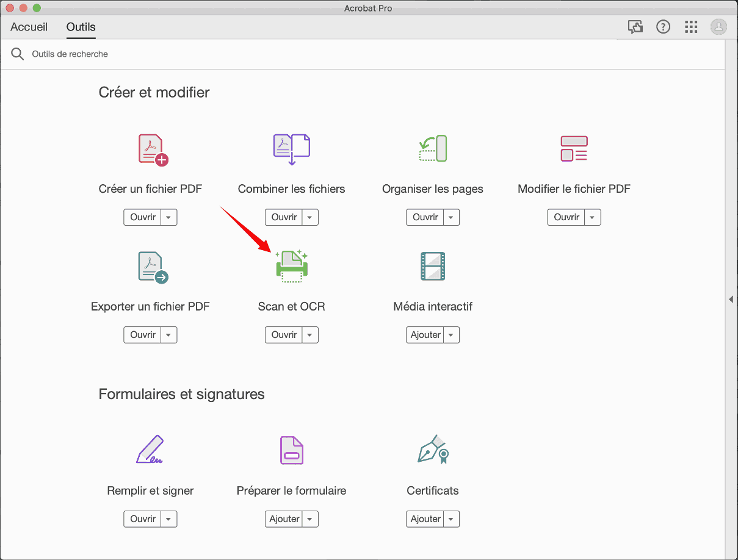Click the Certificats fountain pen icon
Viewport: 738px width, 560px height.
tap(433, 450)
